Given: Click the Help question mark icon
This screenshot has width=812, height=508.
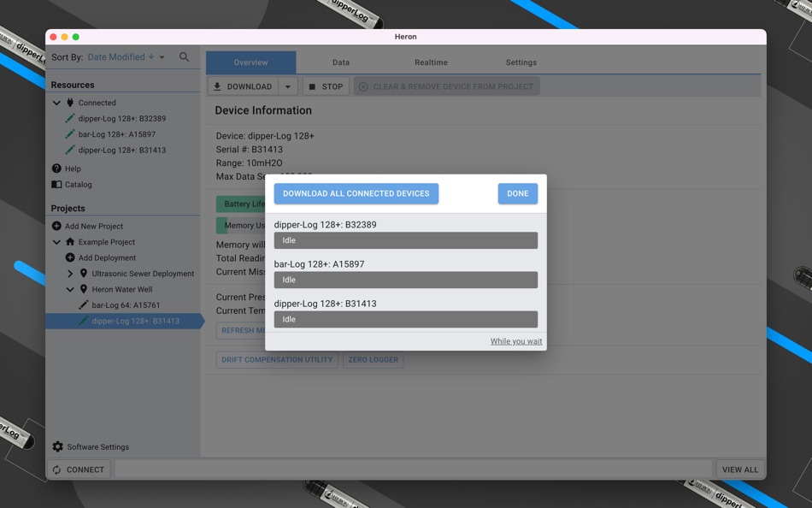Looking at the screenshot, I should 56,168.
